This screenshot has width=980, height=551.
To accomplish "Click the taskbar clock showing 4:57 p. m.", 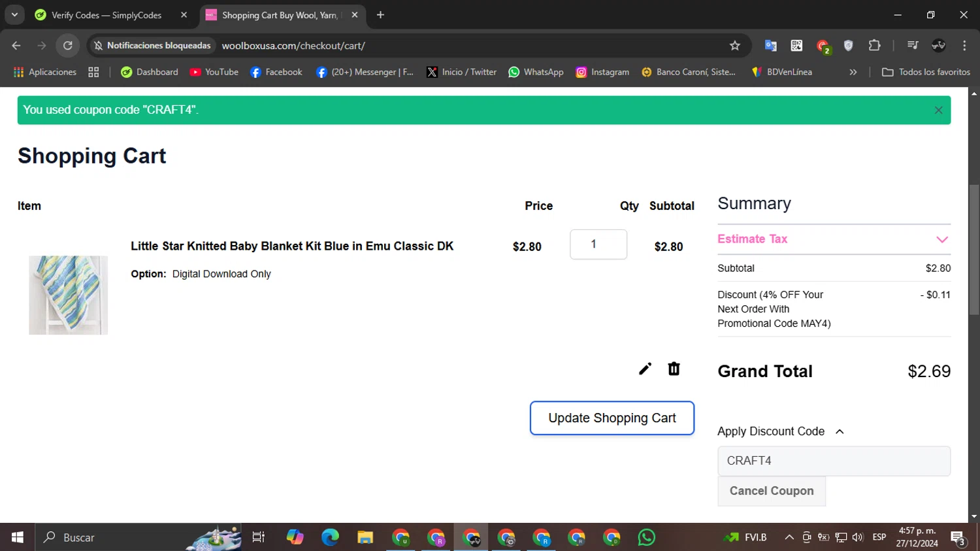I will pos(917,537).
